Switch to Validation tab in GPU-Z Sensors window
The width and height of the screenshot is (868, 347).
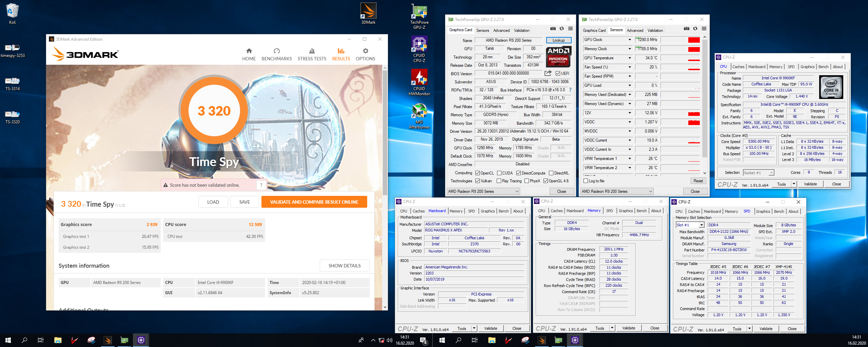click(655, 30)
